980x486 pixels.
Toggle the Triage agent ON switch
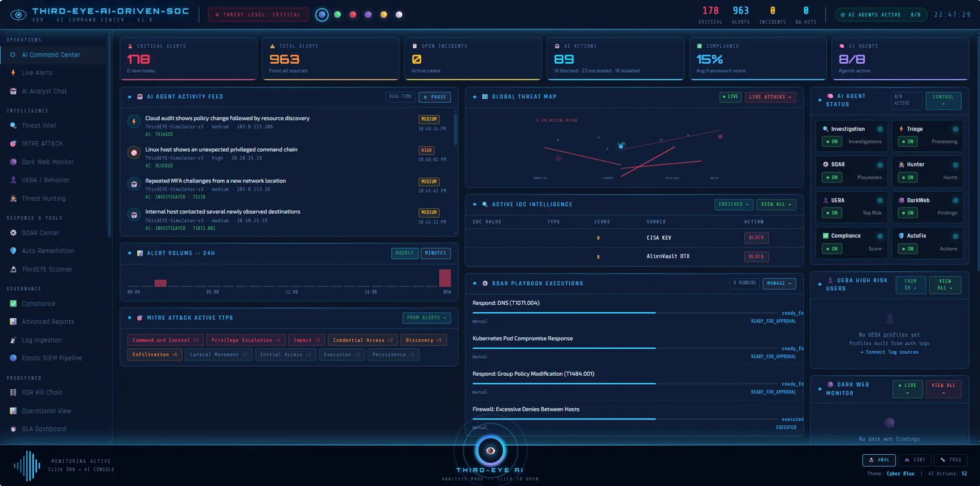pos(907,141)
